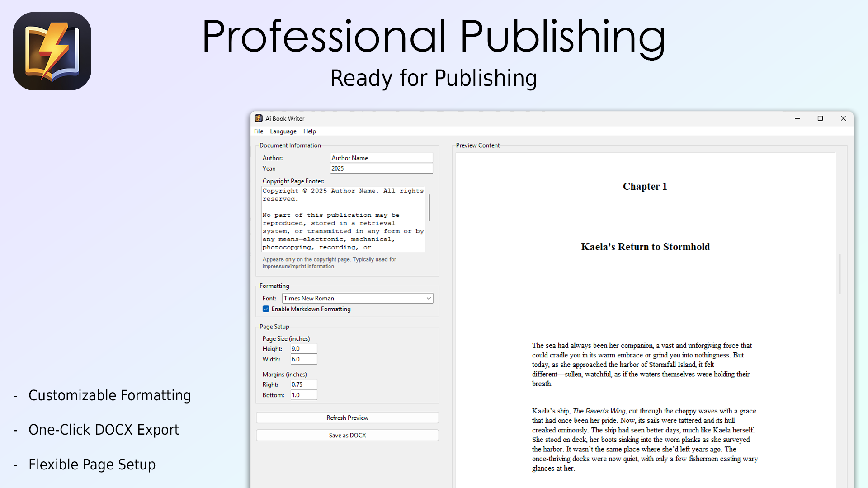This screenshot has width=868, height=488.
Task: Click inside the Copyright Page Footer text box
Action: coord(343,217)
